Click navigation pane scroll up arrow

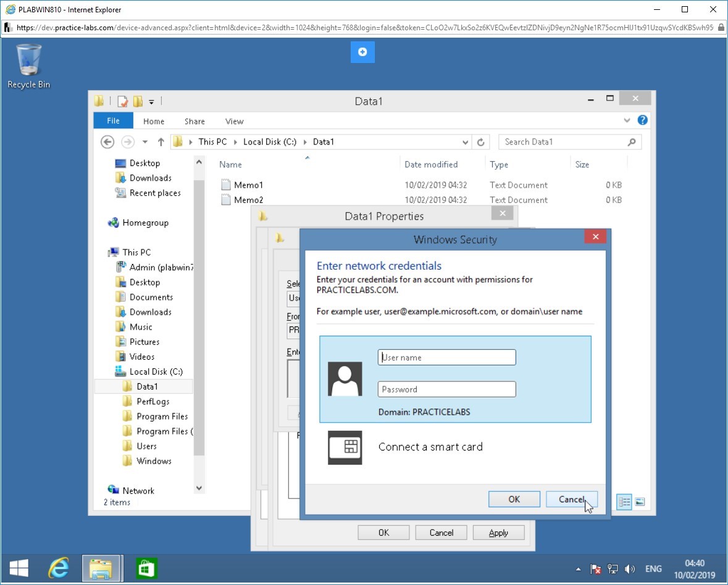[199, 162]
